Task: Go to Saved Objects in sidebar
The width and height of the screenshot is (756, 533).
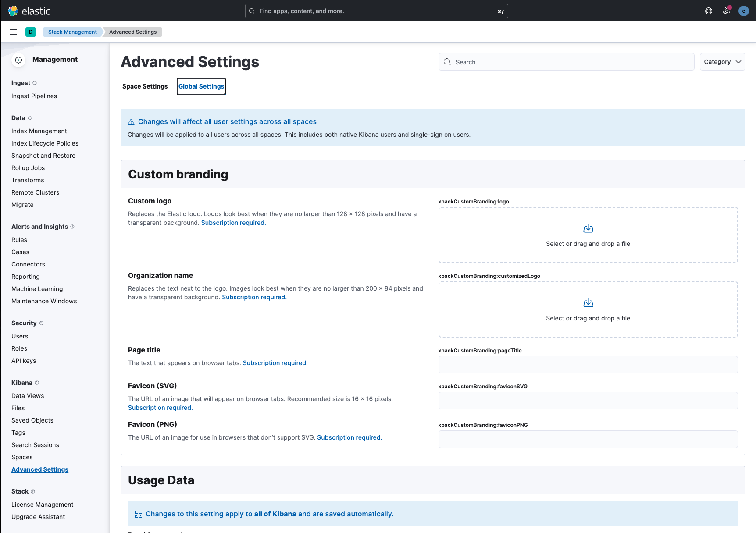Action: [32, 420]
